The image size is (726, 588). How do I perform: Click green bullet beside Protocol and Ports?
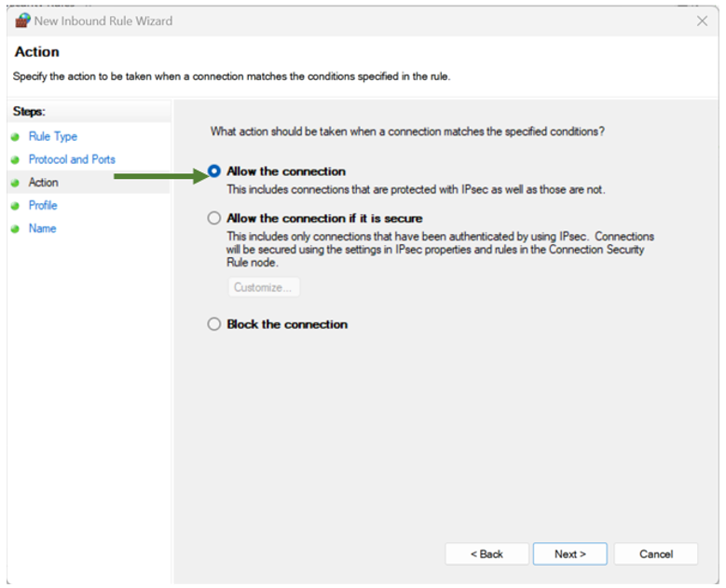coord(15,160)
